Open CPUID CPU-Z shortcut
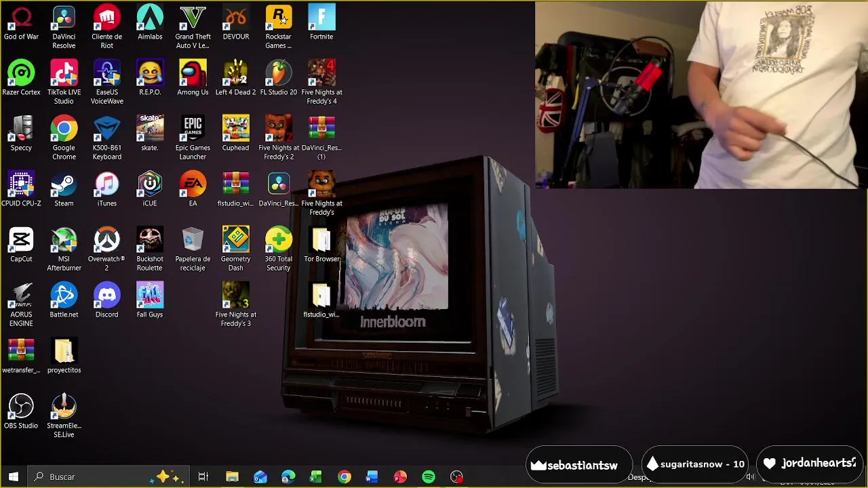Image resolution: width=868 pixels, height=488 pixels. [x=21, y=190]
